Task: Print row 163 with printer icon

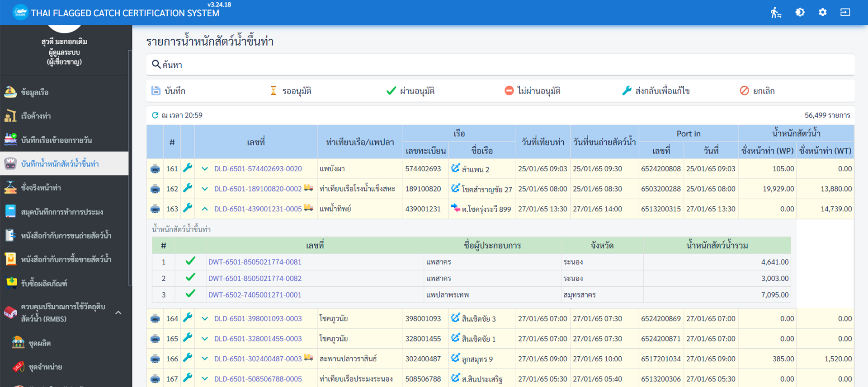Action: point(155,209)
